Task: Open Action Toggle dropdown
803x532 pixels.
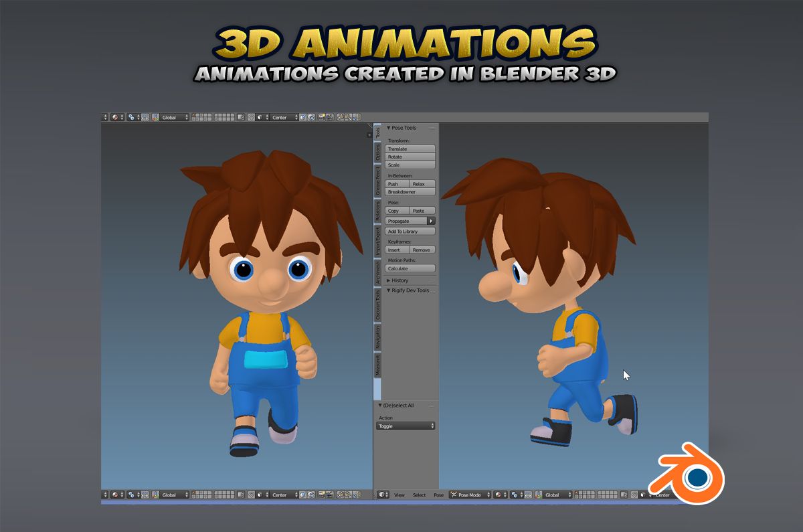Action: pyautogui.click(x=406, y=426)
